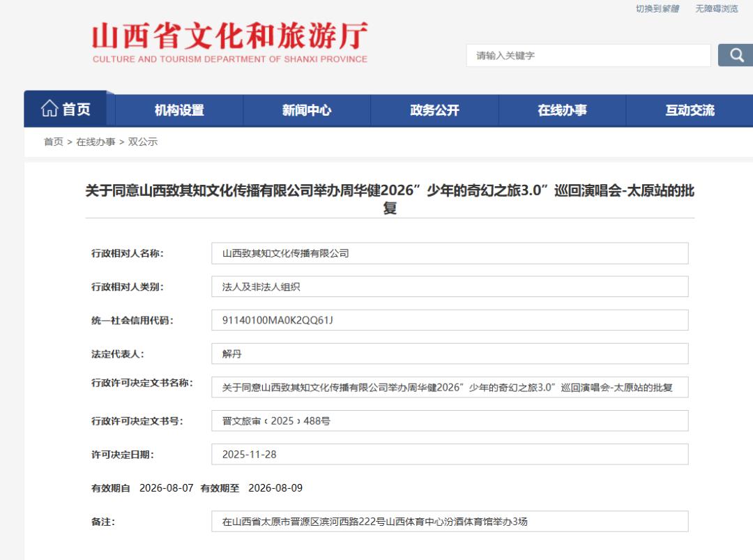
Task: Click the 行政相对人名称 company name field
Action: tap(450, 253)
